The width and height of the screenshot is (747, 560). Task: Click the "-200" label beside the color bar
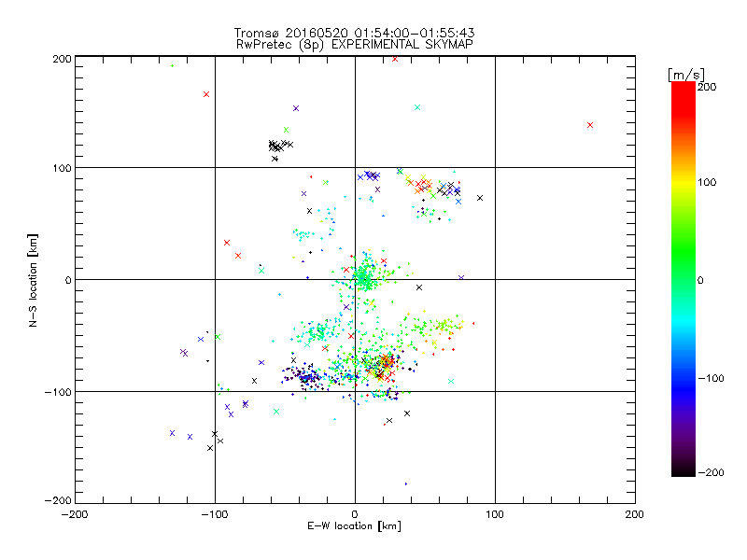(711, 473)
